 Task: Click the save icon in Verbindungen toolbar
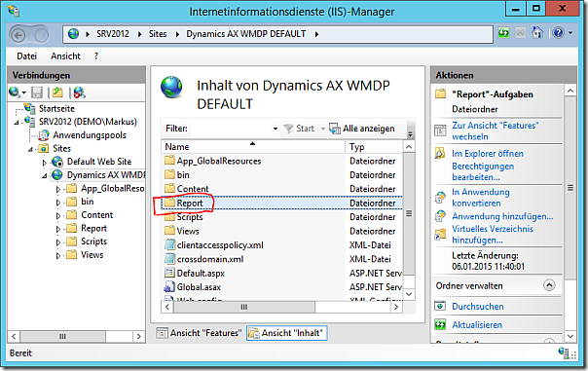[x=37, y=93]
